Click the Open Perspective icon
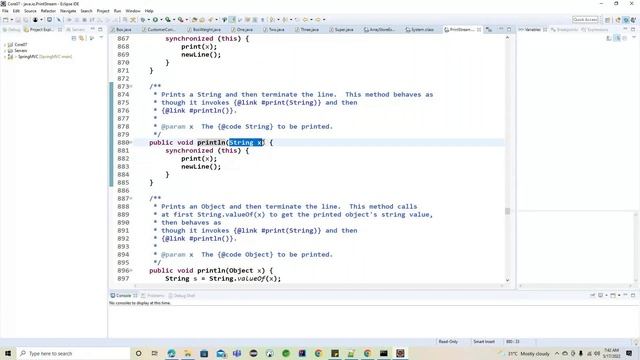The image size is (640, 360). click(x=608, y=20)
